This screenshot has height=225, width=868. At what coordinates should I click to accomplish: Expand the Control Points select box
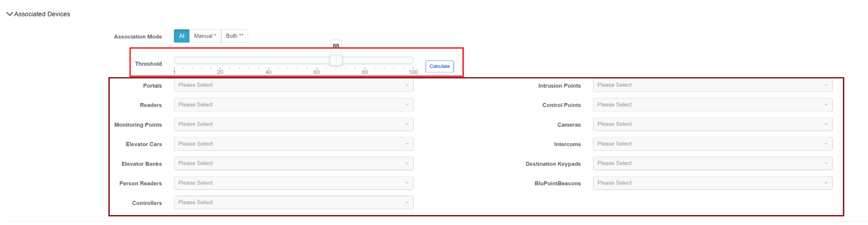click(x=712, y=105)
